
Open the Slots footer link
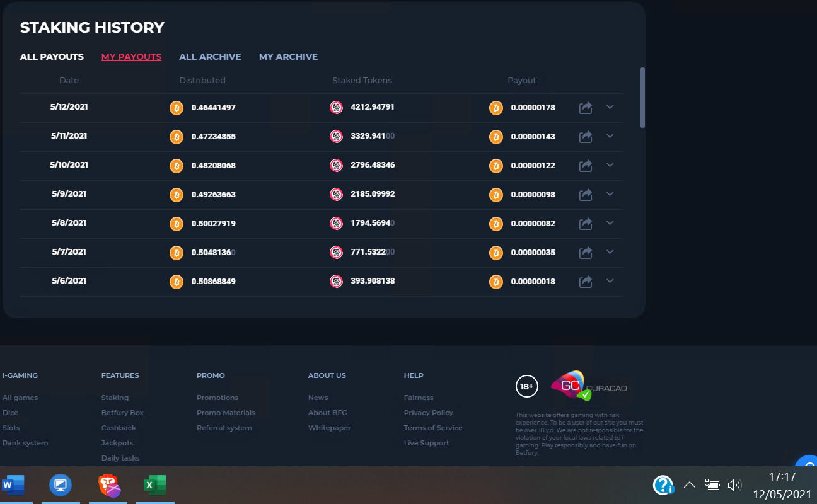(x=11, y=428)
